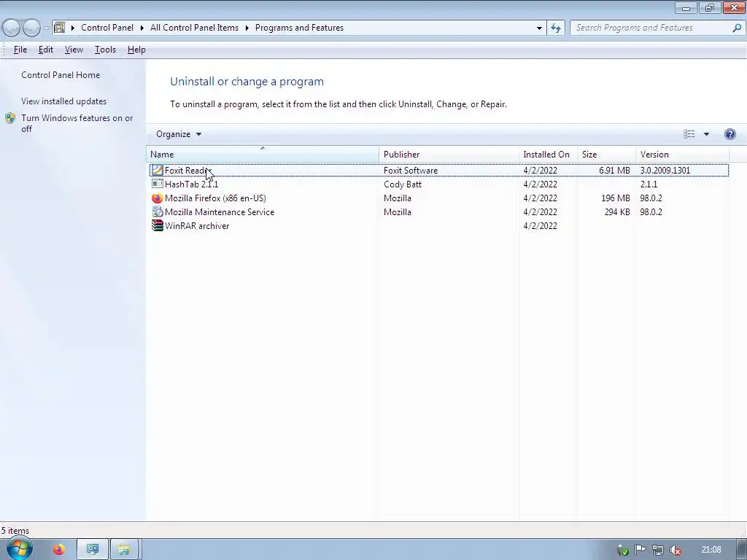Open the Control Panel taskbar button
The image size is (747, 560).
pos(93,550)
